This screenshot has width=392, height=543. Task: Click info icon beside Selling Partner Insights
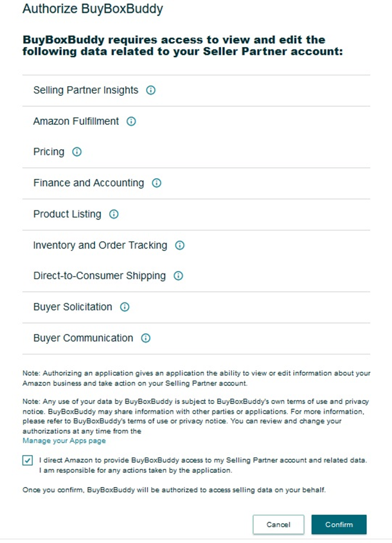[x=151, y=90]
